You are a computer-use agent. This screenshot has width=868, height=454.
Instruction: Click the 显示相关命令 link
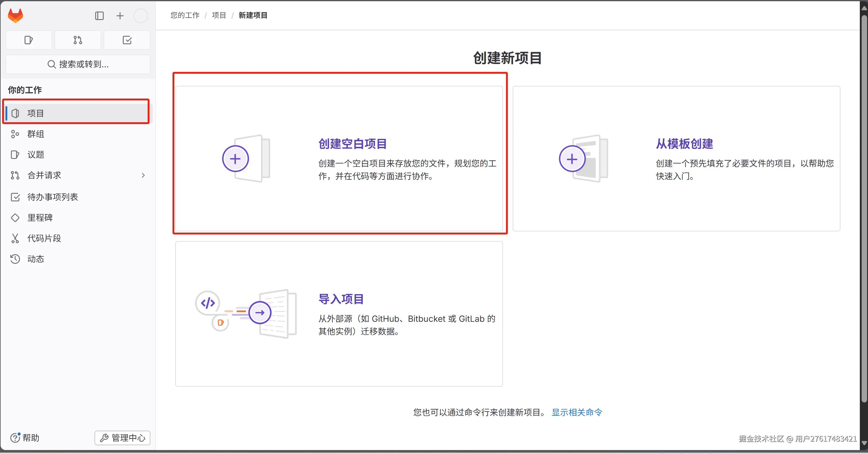coord(577,412)
